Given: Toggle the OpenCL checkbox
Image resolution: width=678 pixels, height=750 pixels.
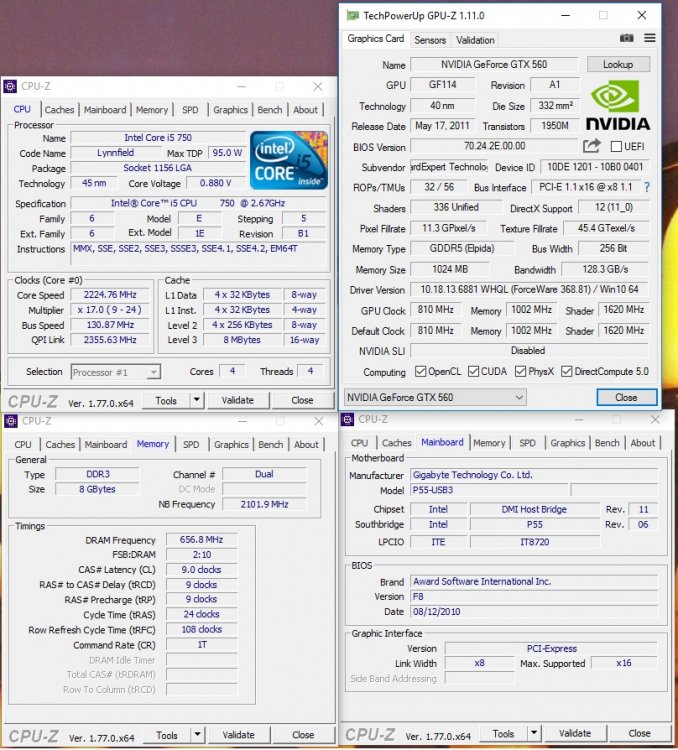Looking at the screenshot, I should click(x=421, y=372).
